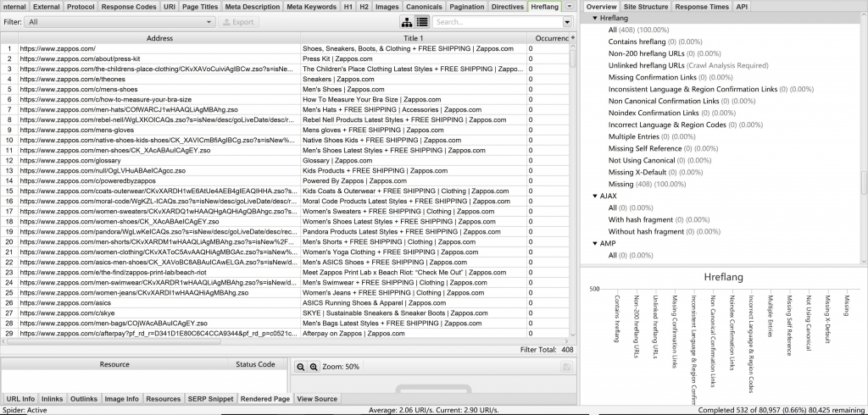Open the H2 tab

pos(364,7)
